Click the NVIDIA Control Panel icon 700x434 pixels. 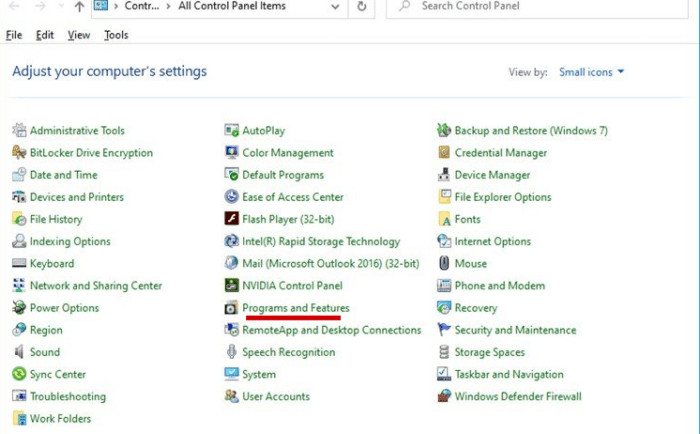click(x=232, y=285)
